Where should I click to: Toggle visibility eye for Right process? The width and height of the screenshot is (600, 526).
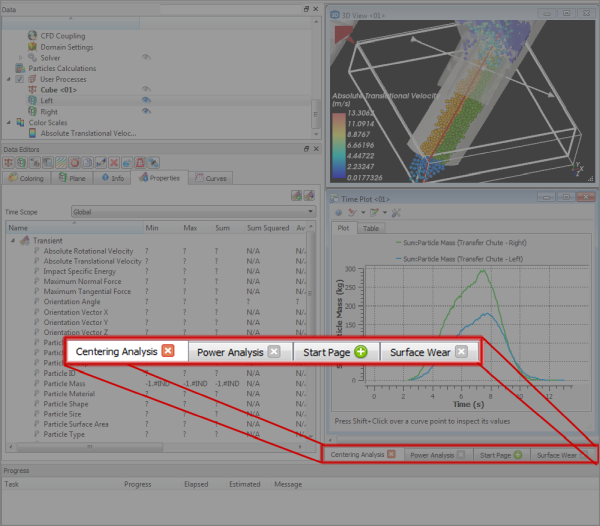tap(146, 111)
